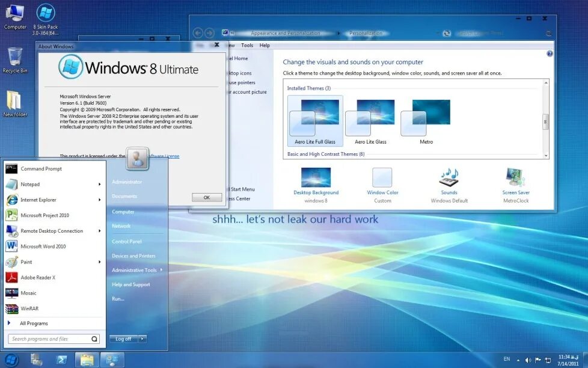This screenshot has width=588, height=368.
Task: Click Search programs and files box
Action: (x=54, y=339)
